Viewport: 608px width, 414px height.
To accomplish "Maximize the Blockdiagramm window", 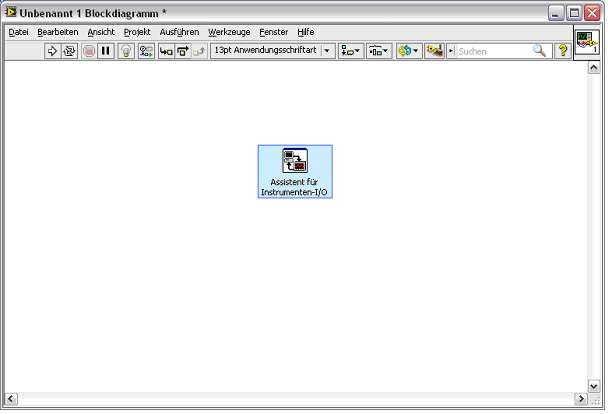I will 574,13.
